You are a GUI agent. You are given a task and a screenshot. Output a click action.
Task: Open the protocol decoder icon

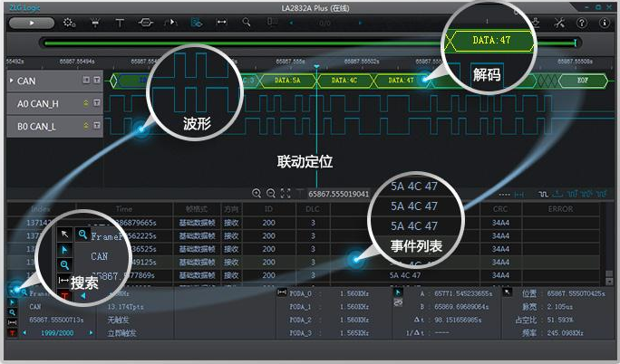coord(146,23)
